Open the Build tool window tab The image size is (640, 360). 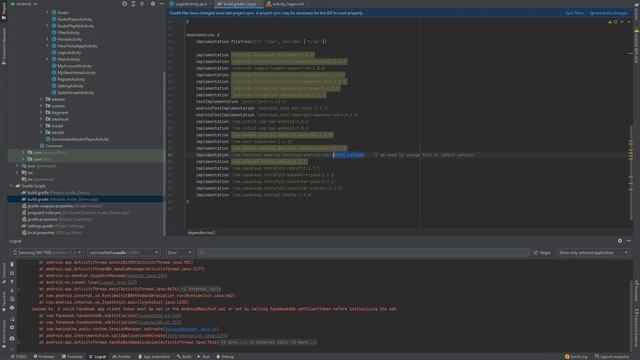tap(184, 356)
